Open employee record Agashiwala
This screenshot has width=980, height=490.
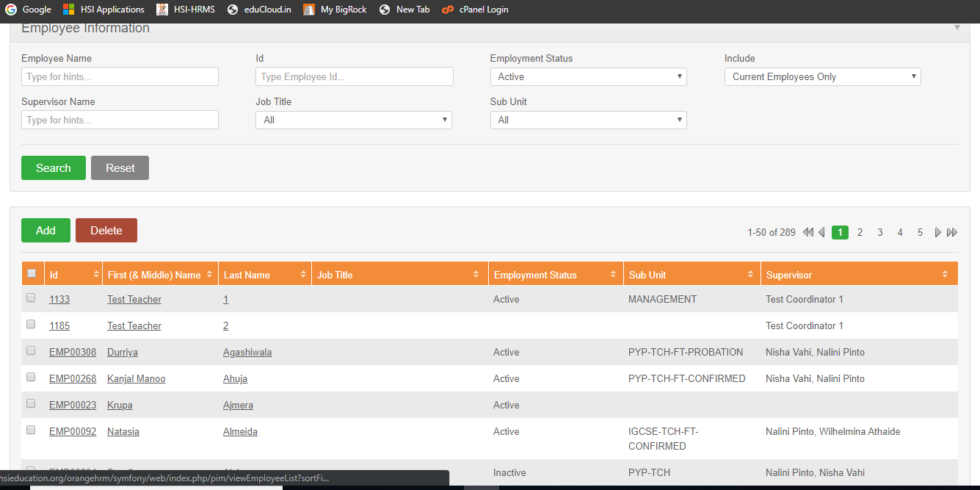pos(247,352)
